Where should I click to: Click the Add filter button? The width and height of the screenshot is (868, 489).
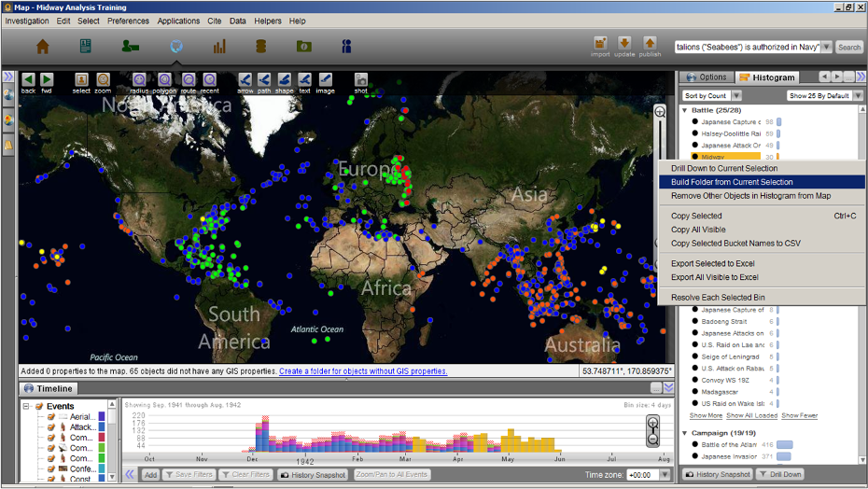click(x=150, y=475)
